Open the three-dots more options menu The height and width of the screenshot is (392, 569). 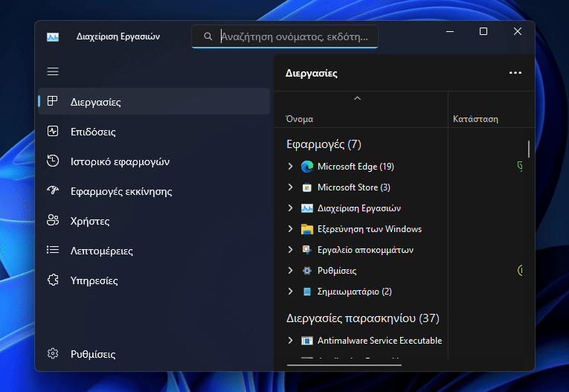click(515, 73)
